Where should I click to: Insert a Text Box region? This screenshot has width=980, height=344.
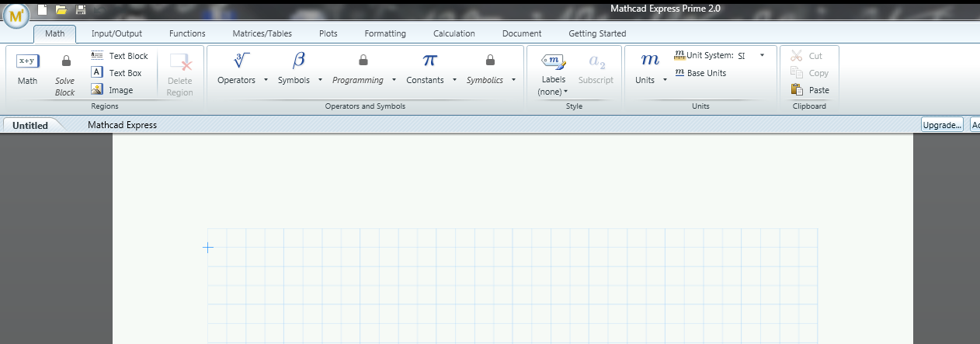coord(116,73)
